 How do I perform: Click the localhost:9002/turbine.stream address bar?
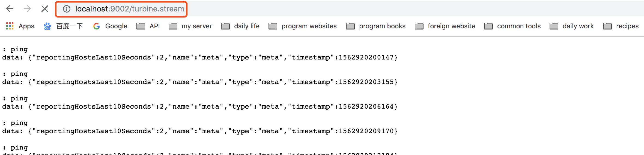tap(130, 9)
